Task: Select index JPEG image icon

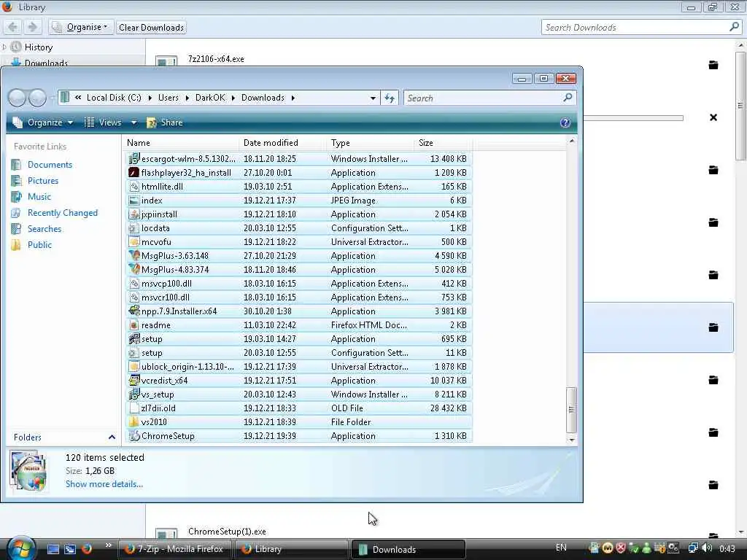Action: coord(134,201)
